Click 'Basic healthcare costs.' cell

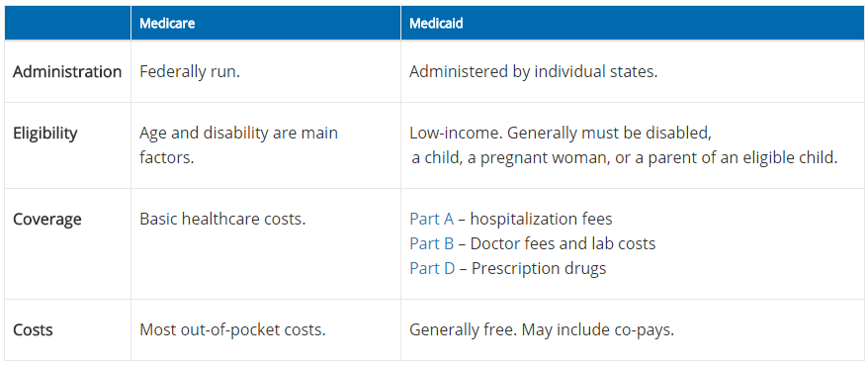pyautogui.click(x=266, y=244)
